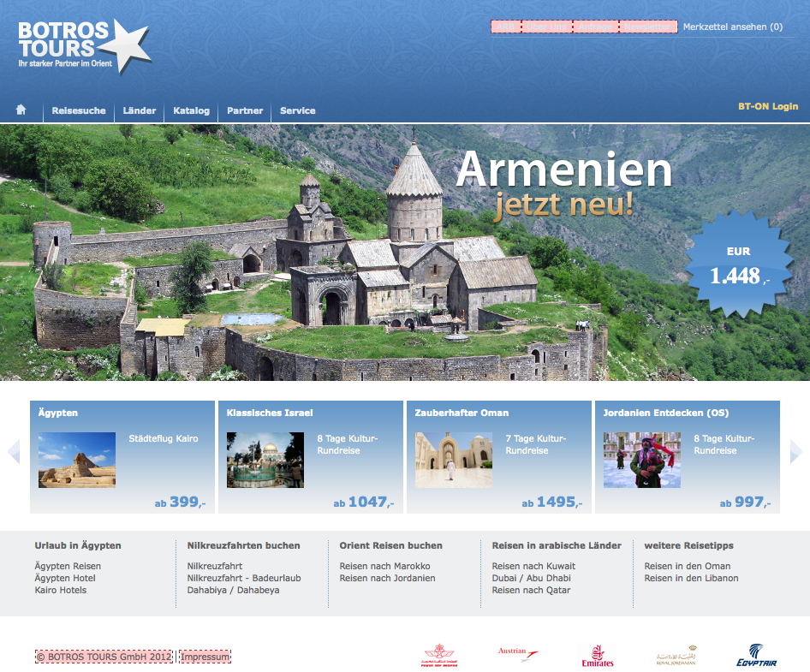The width and height of the screenshot is (810, 672).
Task: Click the Botros Tours star logo
Action: point(84,46)
